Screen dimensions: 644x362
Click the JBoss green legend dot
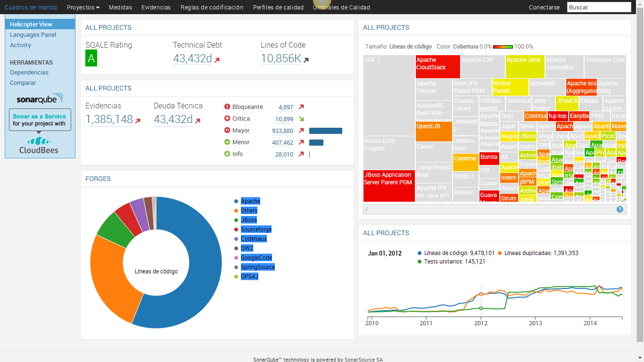[236, 220]
